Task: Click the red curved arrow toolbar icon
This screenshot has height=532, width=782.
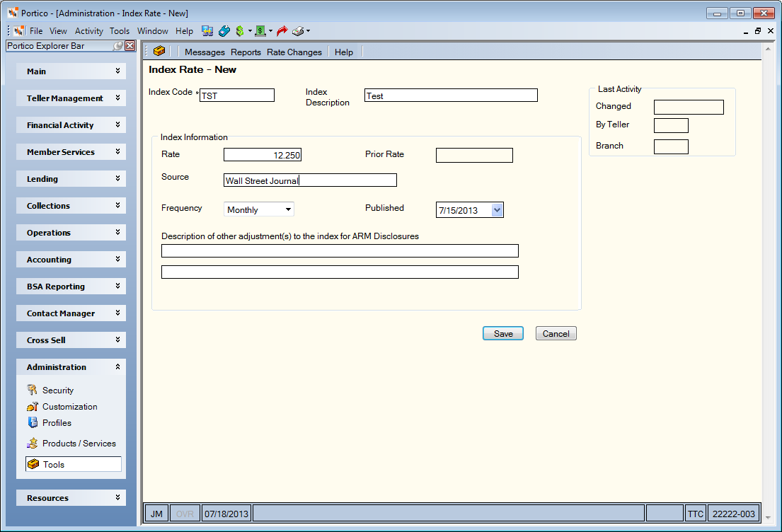Action: click(282, 31)
